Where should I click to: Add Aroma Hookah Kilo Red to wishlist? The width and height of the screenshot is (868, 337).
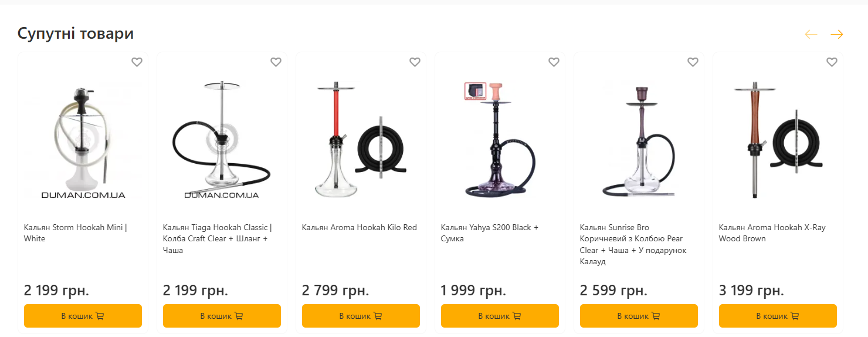point(415,62)
